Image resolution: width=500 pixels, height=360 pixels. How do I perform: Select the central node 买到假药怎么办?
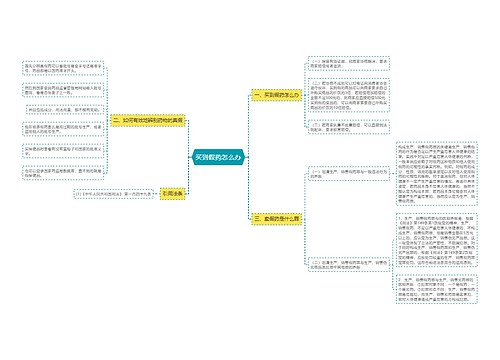click(x=218, y=157)
